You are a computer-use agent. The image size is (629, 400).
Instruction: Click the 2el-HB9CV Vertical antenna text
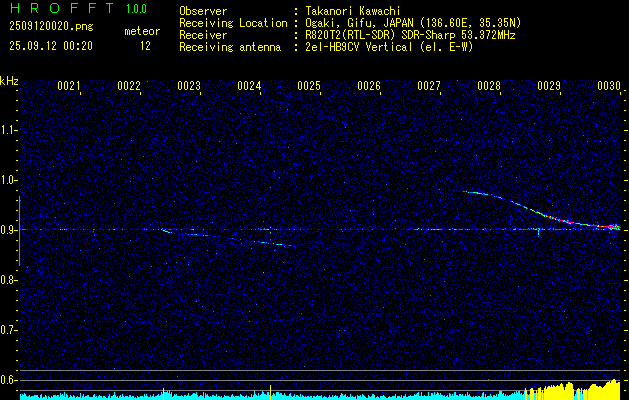(x=389, y=47)
